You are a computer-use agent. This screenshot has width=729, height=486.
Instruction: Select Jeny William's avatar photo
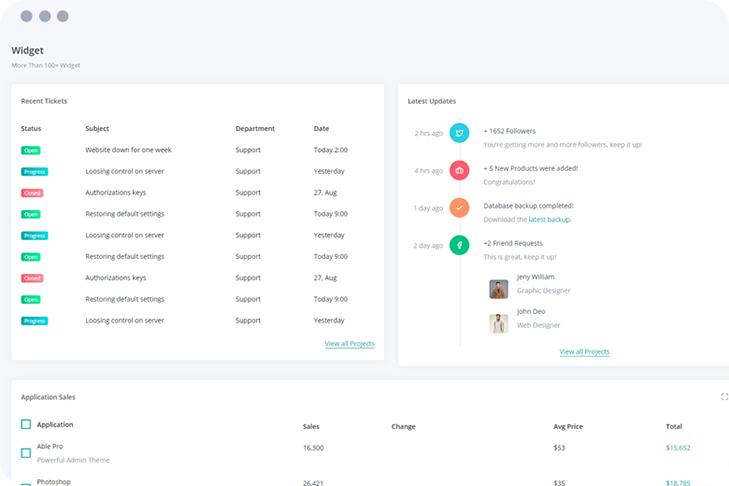tap(498, 289)
